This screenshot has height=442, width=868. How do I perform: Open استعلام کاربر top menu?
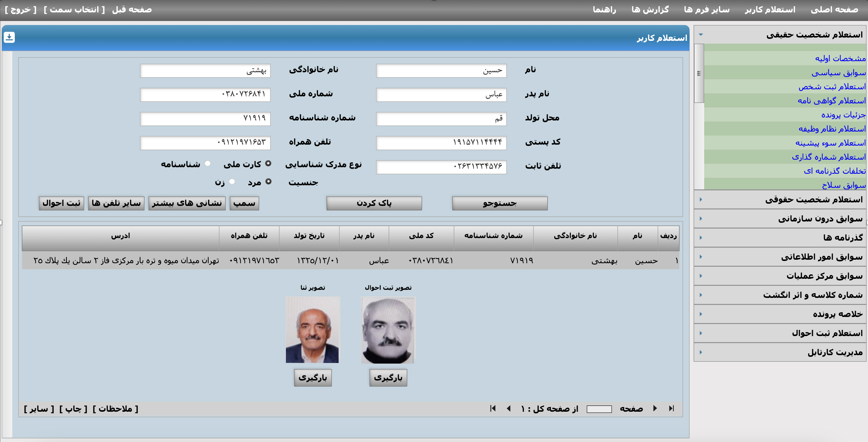click(770, 9)
